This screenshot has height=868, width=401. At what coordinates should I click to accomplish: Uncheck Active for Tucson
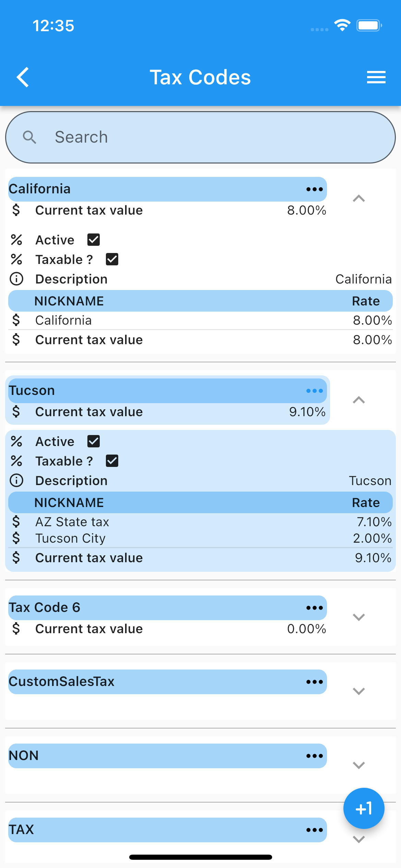point(94,442)
